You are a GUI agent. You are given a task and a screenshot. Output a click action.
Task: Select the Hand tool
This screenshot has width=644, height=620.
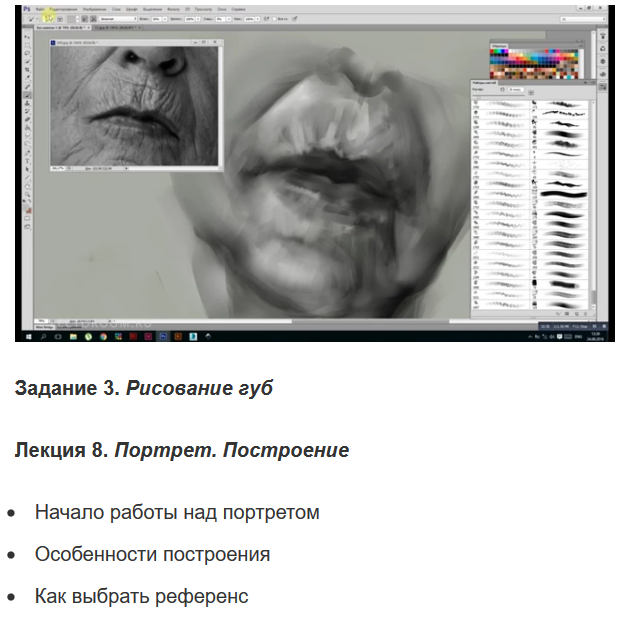(x=27, y=186)
